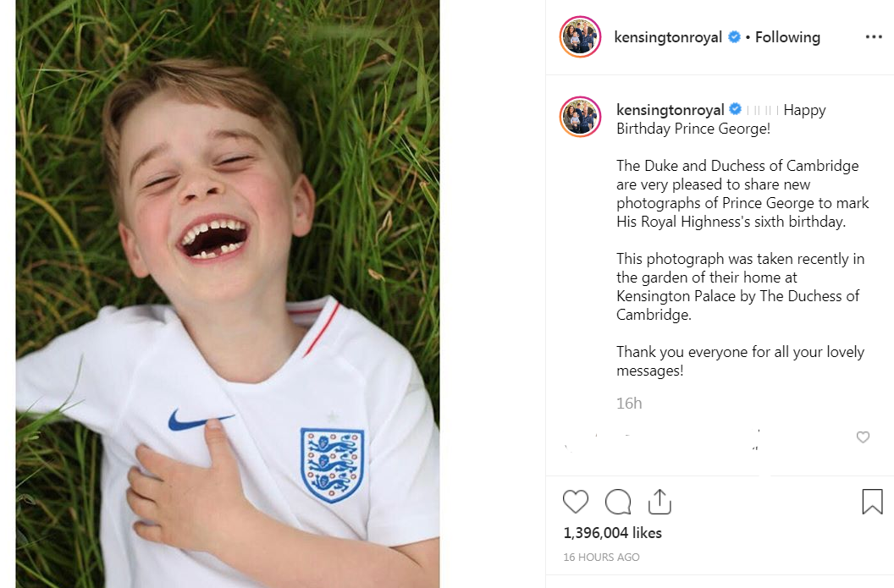
Task: View the 1,396,004 likes list
Action: pos(612,533)
